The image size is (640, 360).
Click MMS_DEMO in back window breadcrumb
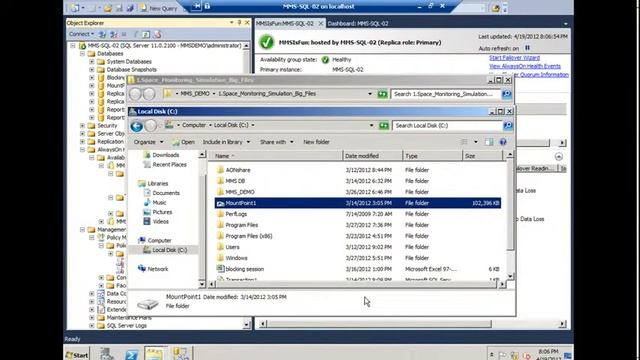[x=195, y=94]
